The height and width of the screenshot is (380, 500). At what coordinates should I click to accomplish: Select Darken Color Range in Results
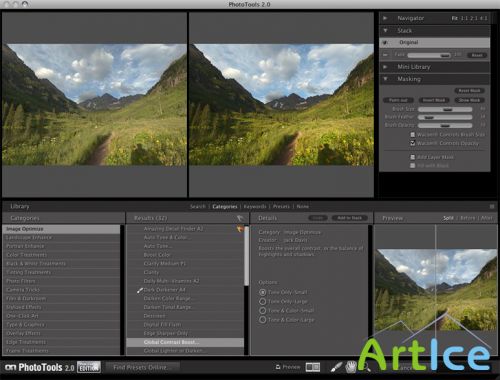[185, 298]
